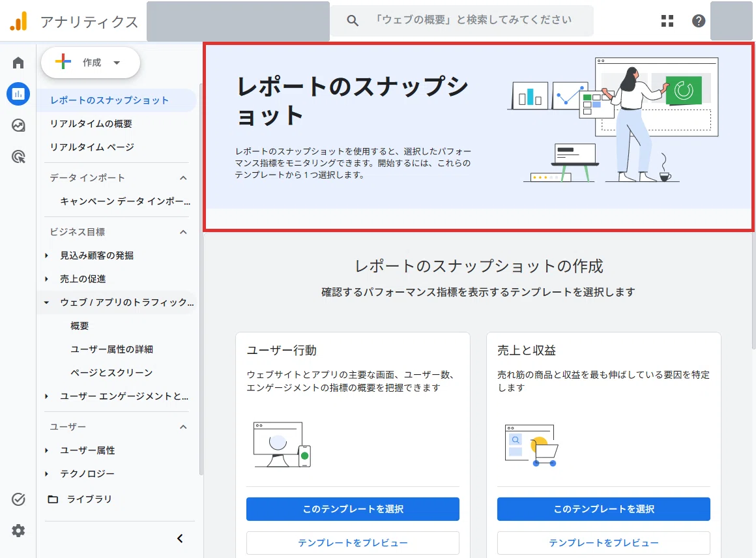Collapse the ユーザー section chevron
The height and width of the screenshot is (558, 756).
click(183, 427)
